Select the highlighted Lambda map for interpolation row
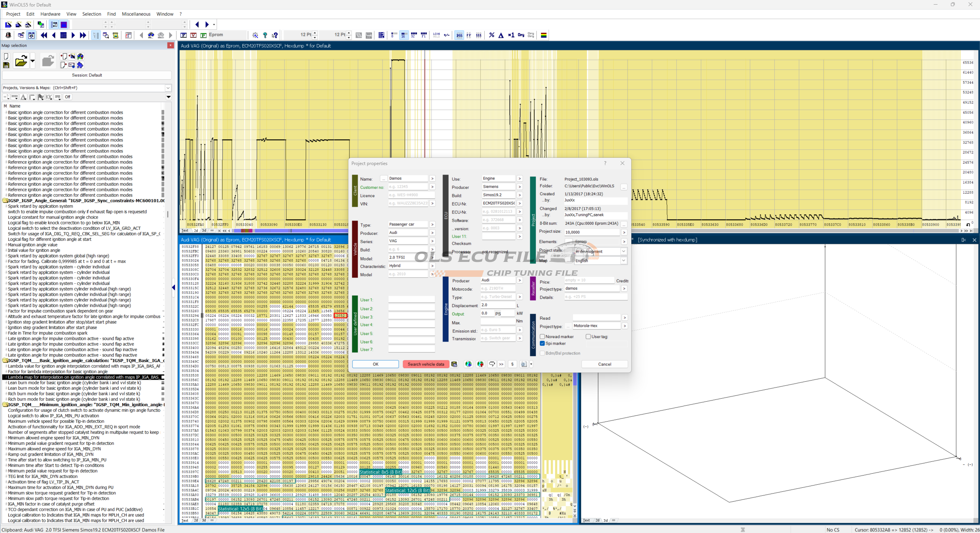Viewport: 980px width, 533px height. coord(83,377)
